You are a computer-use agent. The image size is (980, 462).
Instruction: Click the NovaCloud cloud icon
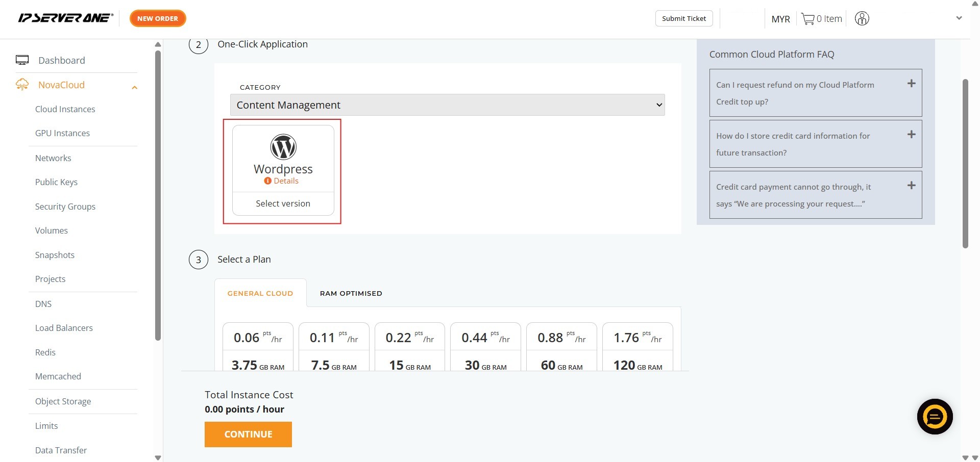pos(22,85)
